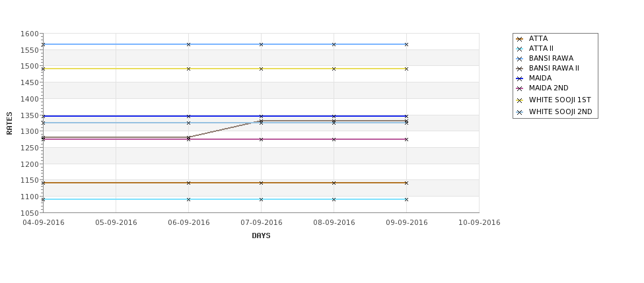Select the MAIDA 2ND legend label
Image resolution: width=644 pixels, height=283 pixels.
point(549,88)
